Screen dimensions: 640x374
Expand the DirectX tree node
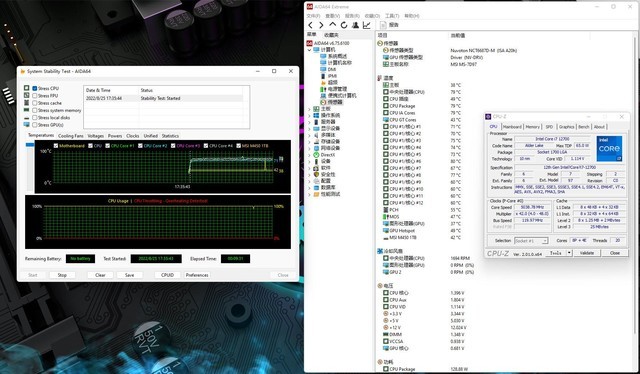coord(309,155)
